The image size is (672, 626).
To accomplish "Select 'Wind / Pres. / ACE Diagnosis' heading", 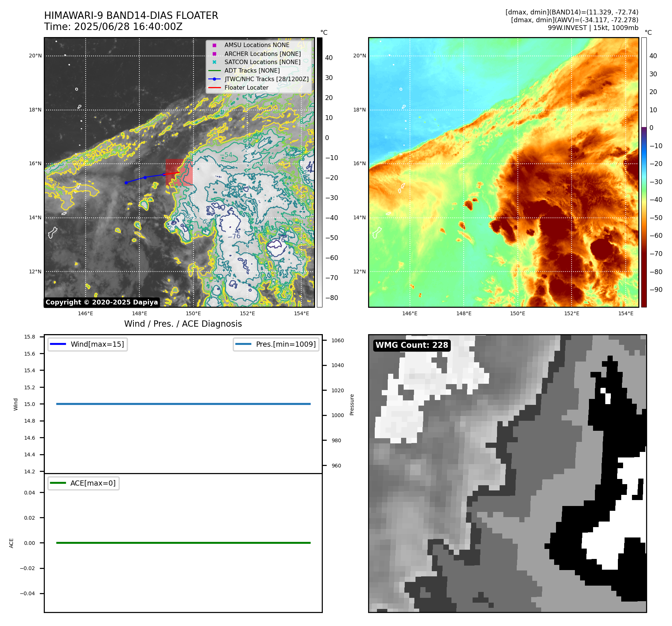I will click(x=183, y=324).
